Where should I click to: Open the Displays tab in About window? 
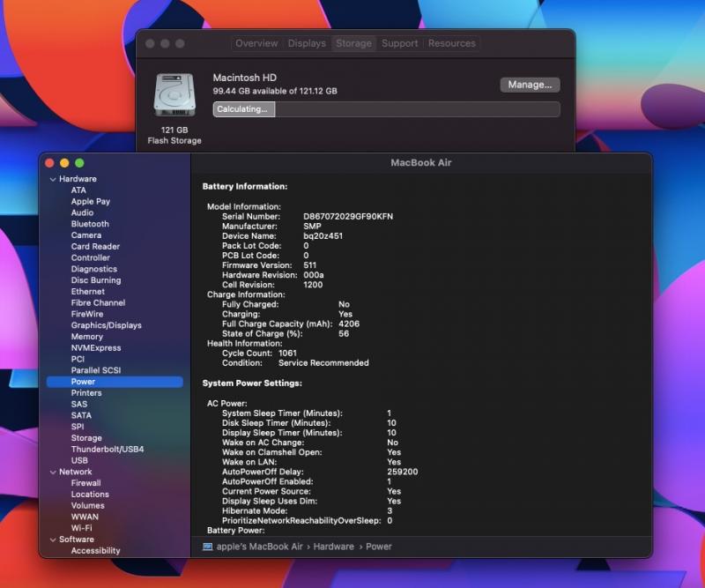pos(307,44)
